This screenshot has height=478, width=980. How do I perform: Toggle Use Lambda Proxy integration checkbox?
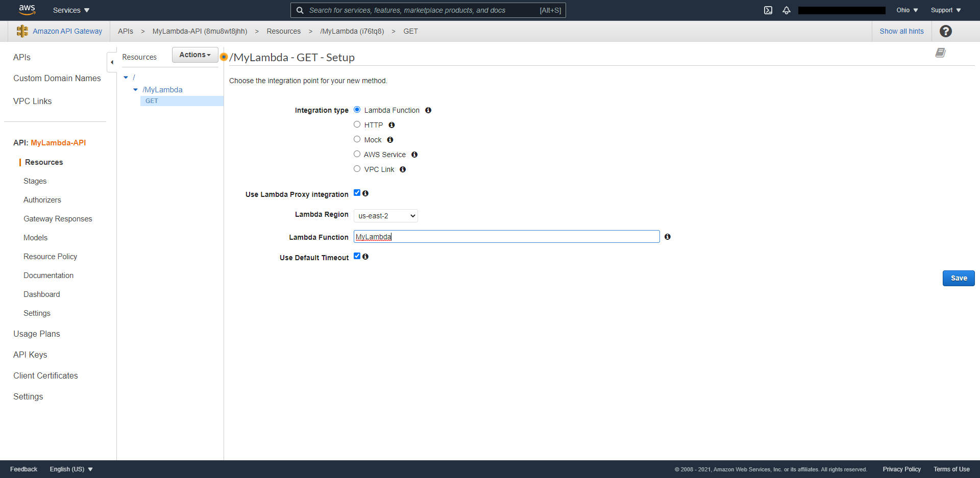(357, 193)
